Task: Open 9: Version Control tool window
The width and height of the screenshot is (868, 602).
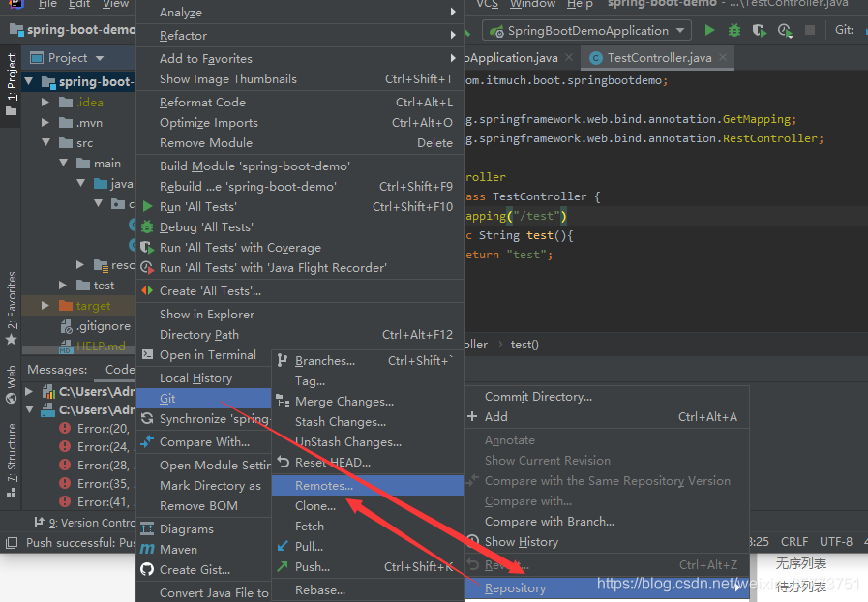Action: click(x=85, y=523)
